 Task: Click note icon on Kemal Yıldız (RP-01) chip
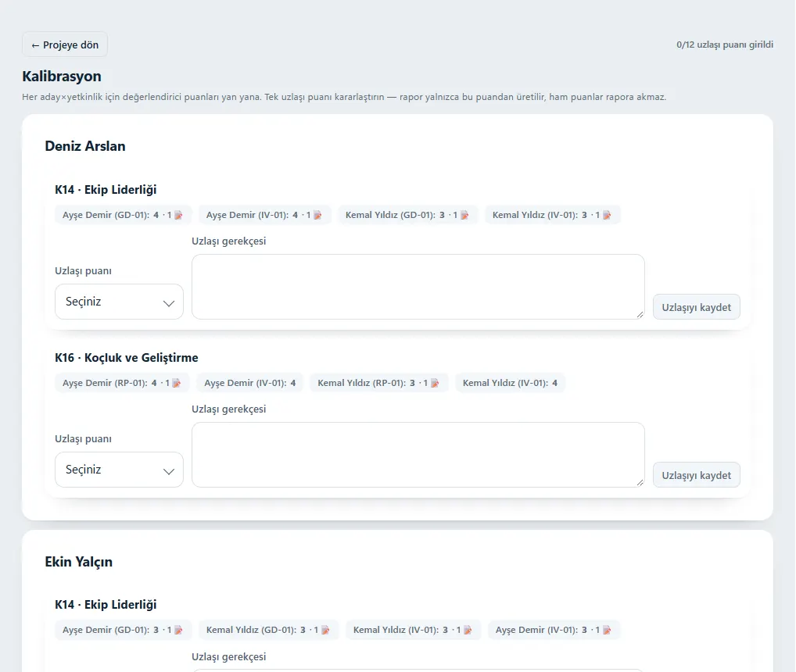(x=435, y=383)
